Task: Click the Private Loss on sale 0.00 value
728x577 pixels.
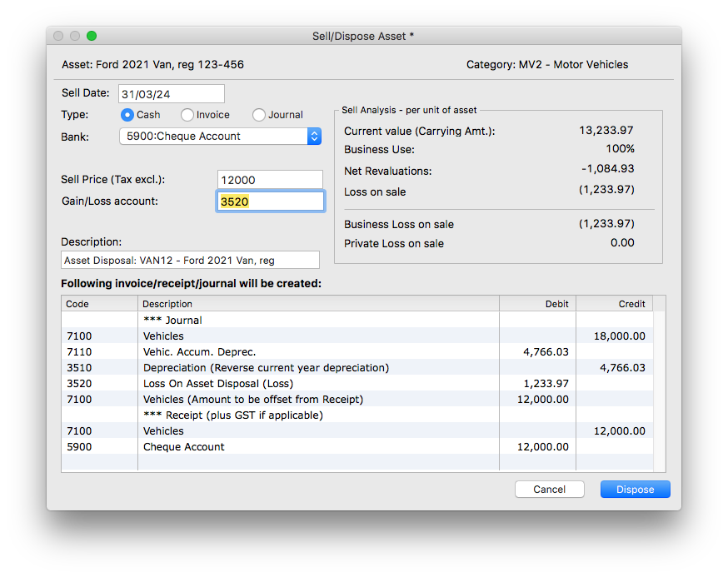Action: pyautogui.click(x=622, y=243)
